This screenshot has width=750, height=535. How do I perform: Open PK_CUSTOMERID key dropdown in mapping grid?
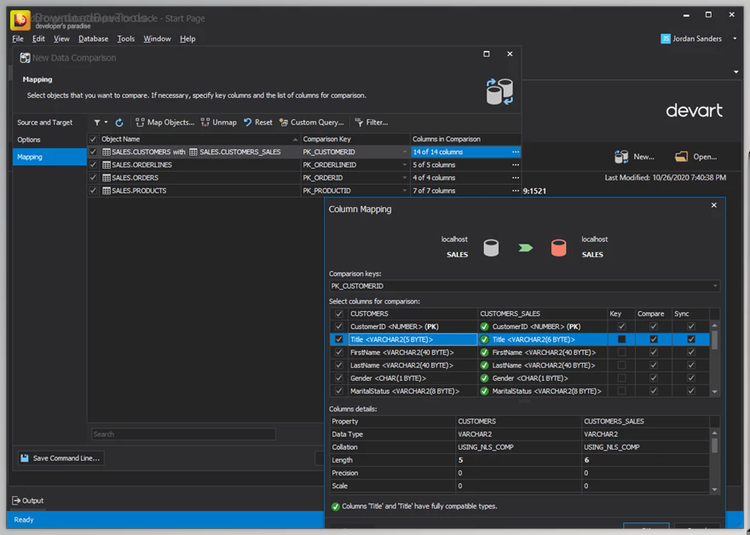tap(405, 152)
